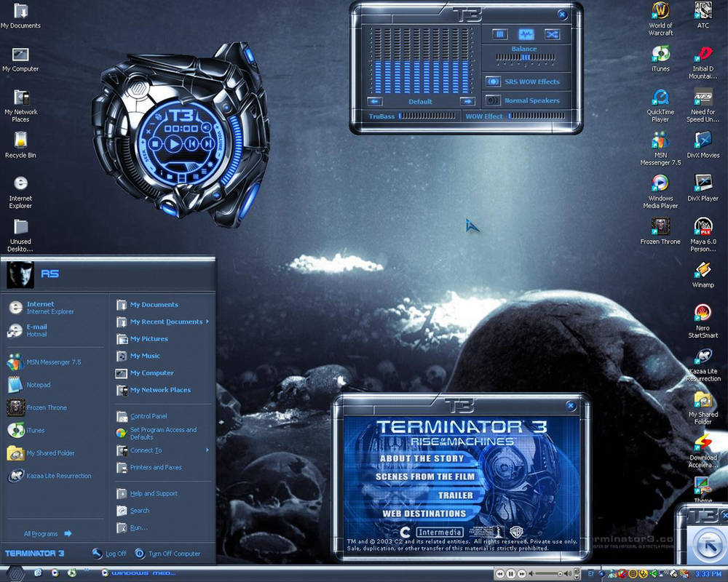Open Search from Start menu
The width and height of the screenshot is (728, 582).
pyautogui.click(x=162, y=511)
